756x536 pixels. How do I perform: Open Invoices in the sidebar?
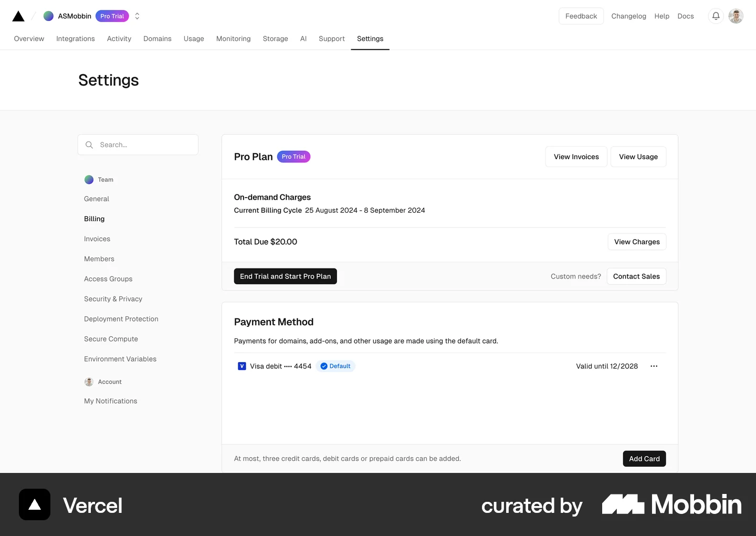click(97, 239)
